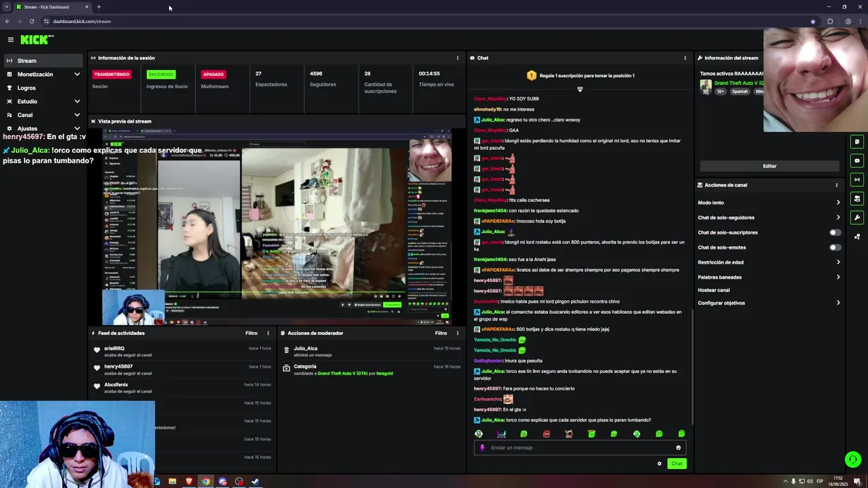Expand the Monetización sidebar menu

coord(42,74)
